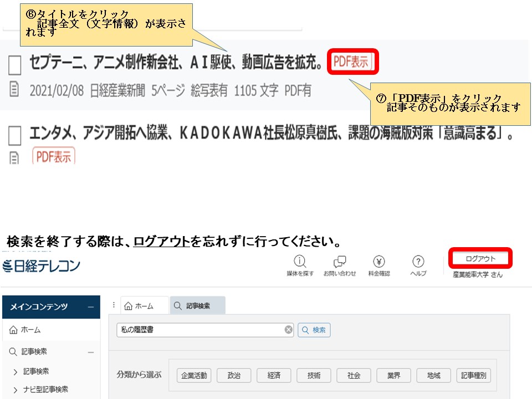Select the 企業活動 category
Screen dimensions: 532x399
(x=194, y=375)
